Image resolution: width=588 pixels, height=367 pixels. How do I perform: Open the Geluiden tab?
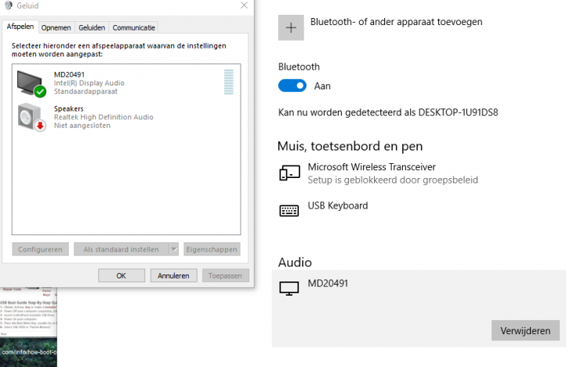point(92,27)
